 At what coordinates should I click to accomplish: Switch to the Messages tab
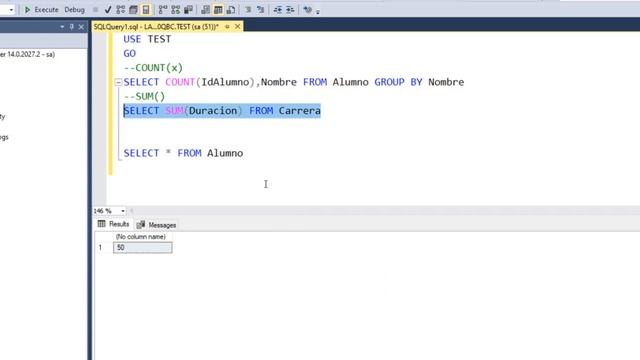click(x=157, y=225)
